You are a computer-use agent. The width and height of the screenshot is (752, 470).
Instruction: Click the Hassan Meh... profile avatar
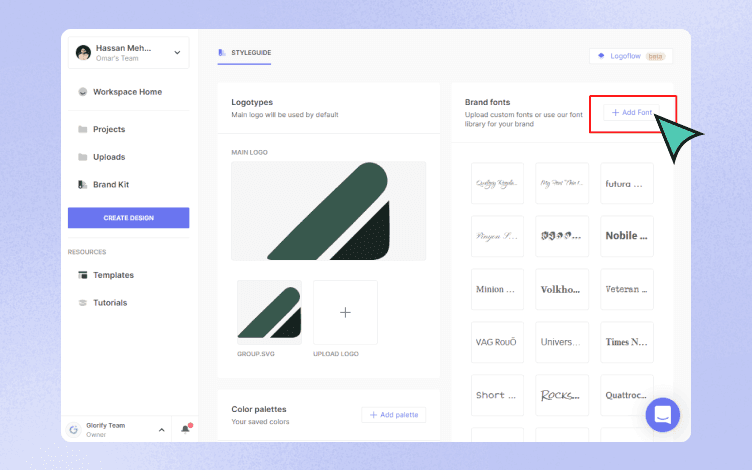click(83, 52)
